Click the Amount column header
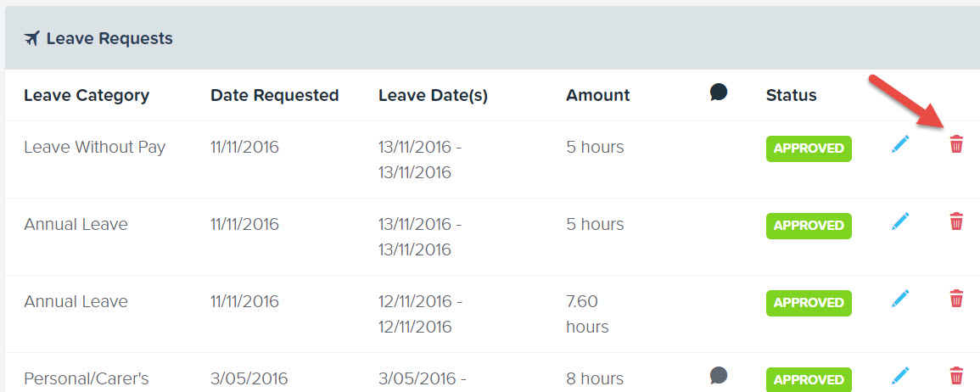The height and width of the screenshot is (392, 980). (x=598, y=96)
